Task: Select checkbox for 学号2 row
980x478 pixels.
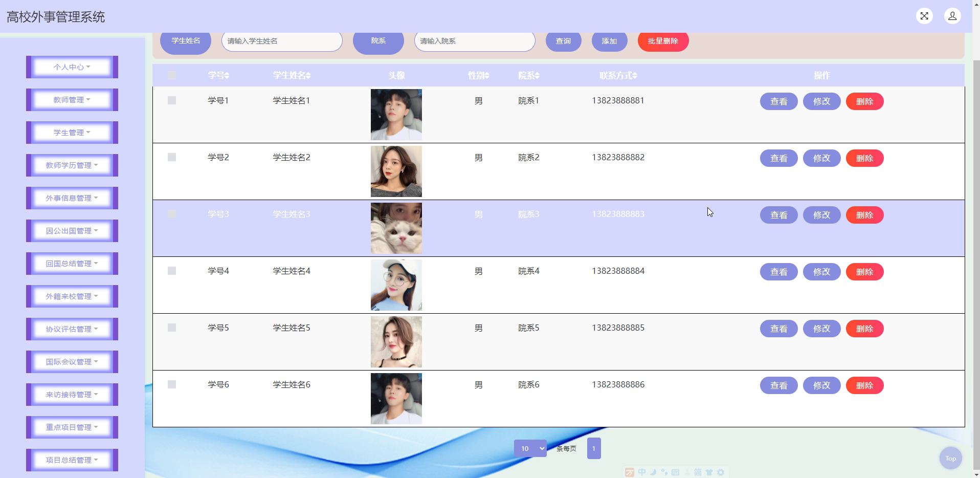Action: [172, 157]
